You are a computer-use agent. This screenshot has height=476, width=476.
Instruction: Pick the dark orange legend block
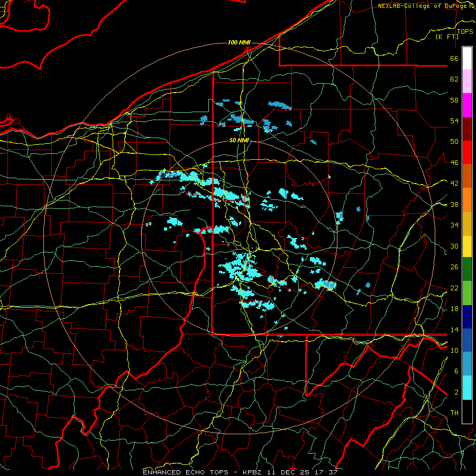pyautogui.click(x=467, y=176)
